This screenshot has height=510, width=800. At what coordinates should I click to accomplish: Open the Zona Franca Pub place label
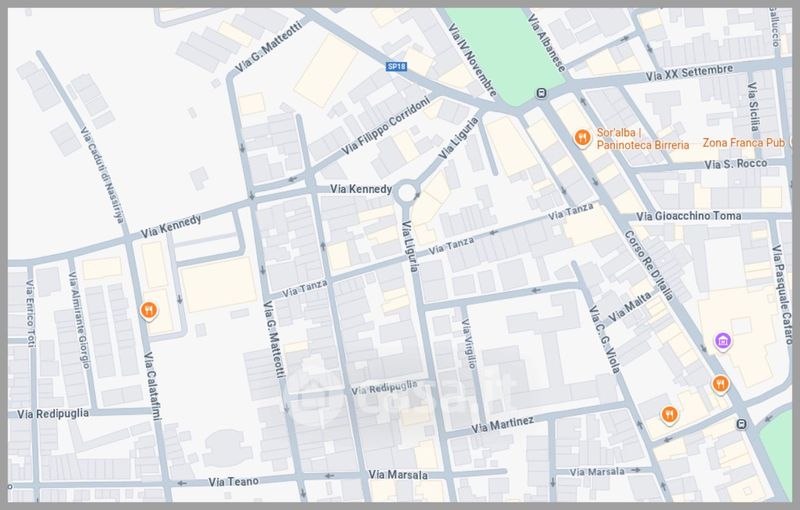(x=747, y=143)
